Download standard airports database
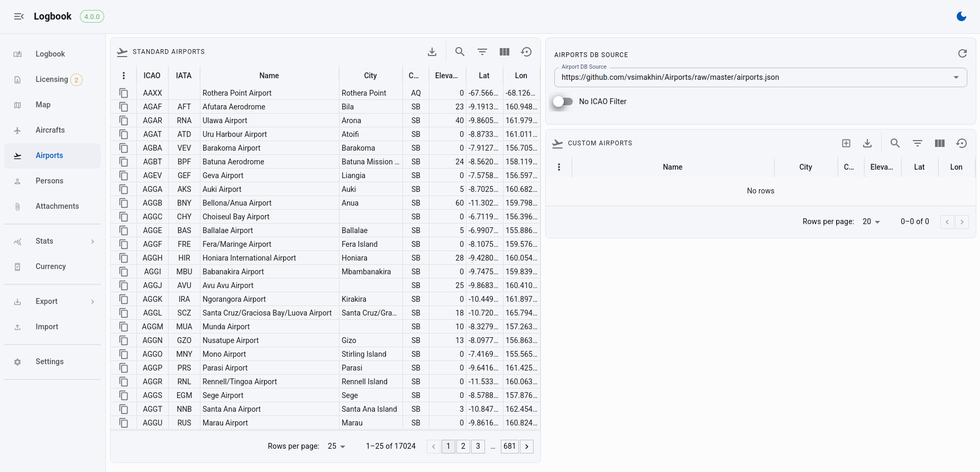The image size is (980, 472). [x=432, y=52]
